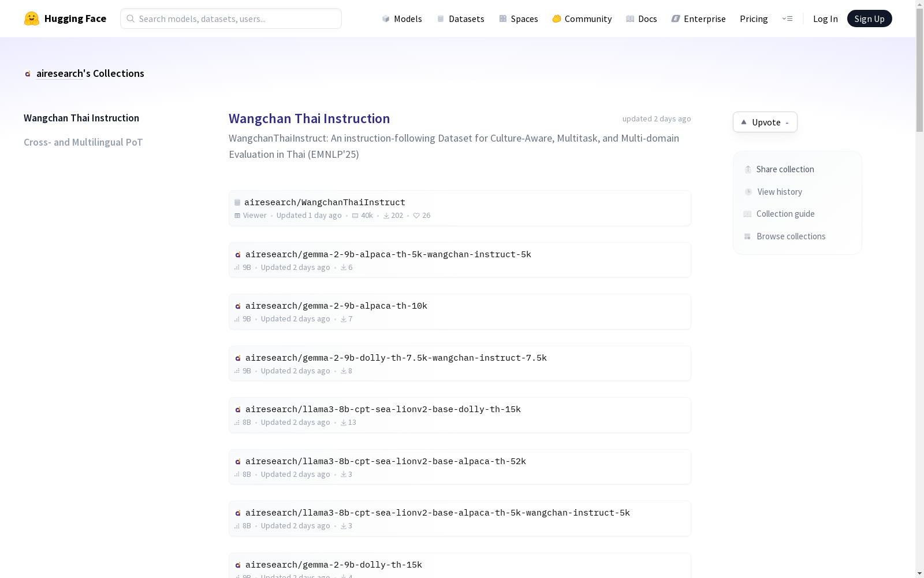Click Browse collections link
Viewport: 924px width, 578px height.
(x=785, y=236)
